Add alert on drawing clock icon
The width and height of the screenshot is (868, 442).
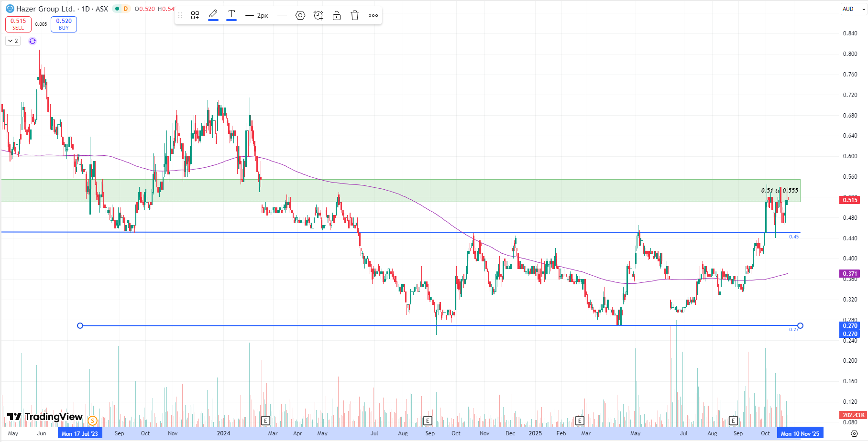coord(319,15)
